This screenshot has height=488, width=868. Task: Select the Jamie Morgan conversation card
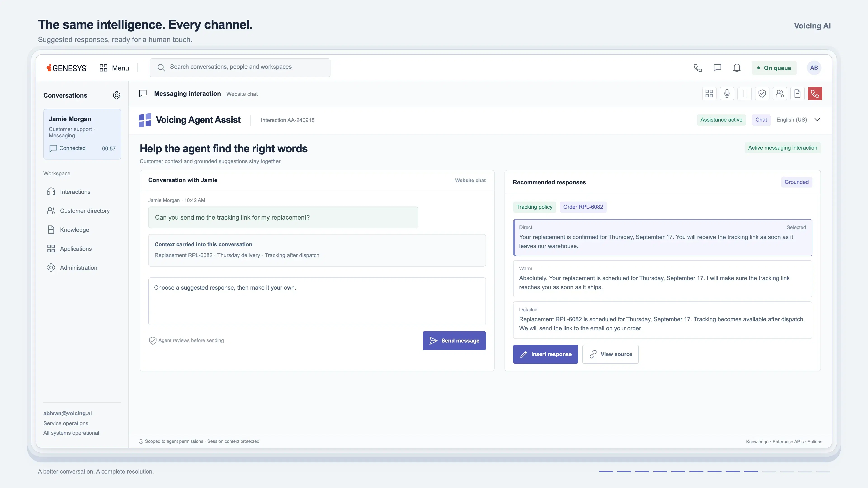tap(82, 134)
